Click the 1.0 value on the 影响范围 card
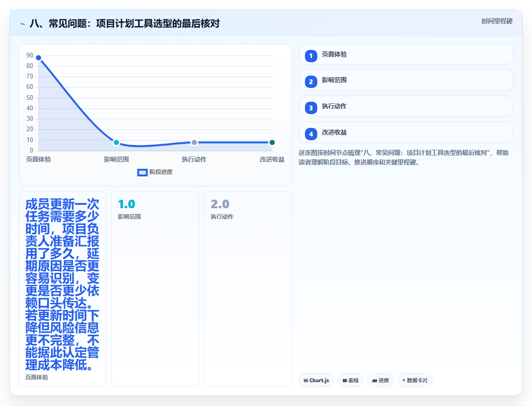 point(126,204)
